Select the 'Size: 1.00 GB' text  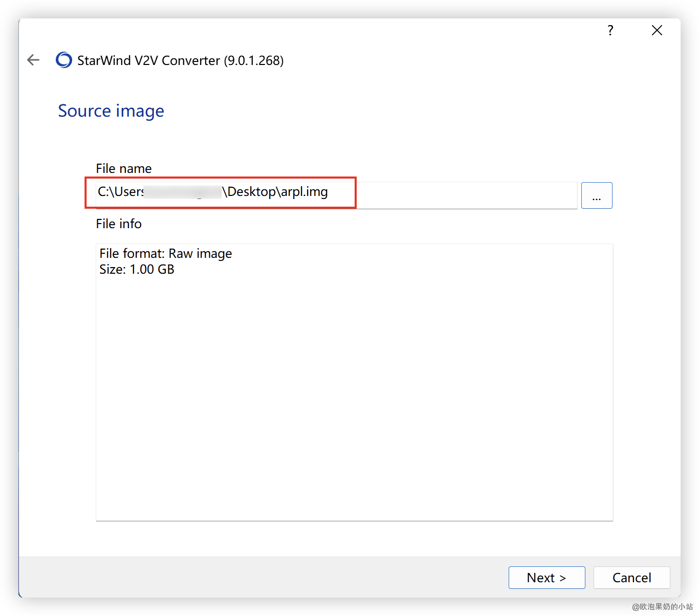[x=137, y=270]
